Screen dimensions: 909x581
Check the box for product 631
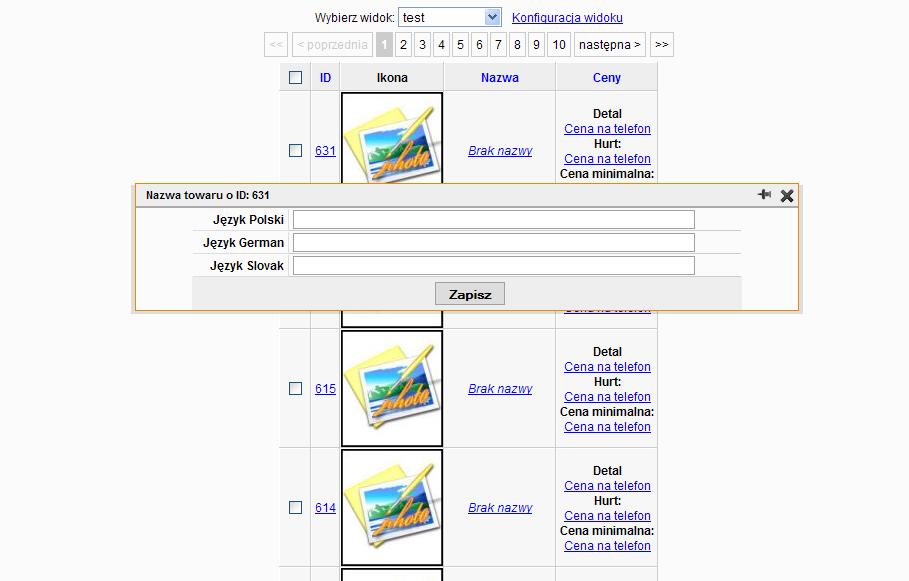pos(296,151)
